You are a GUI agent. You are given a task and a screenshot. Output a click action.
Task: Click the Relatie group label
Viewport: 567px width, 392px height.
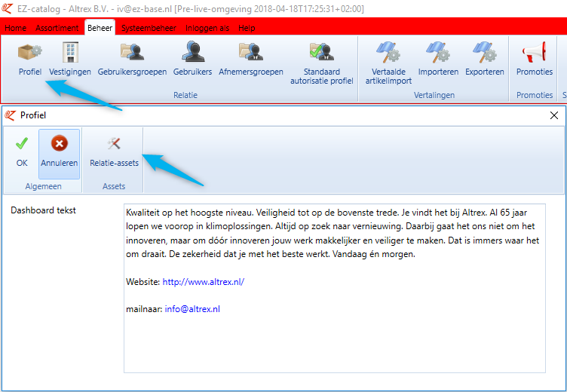click(185, 95)
